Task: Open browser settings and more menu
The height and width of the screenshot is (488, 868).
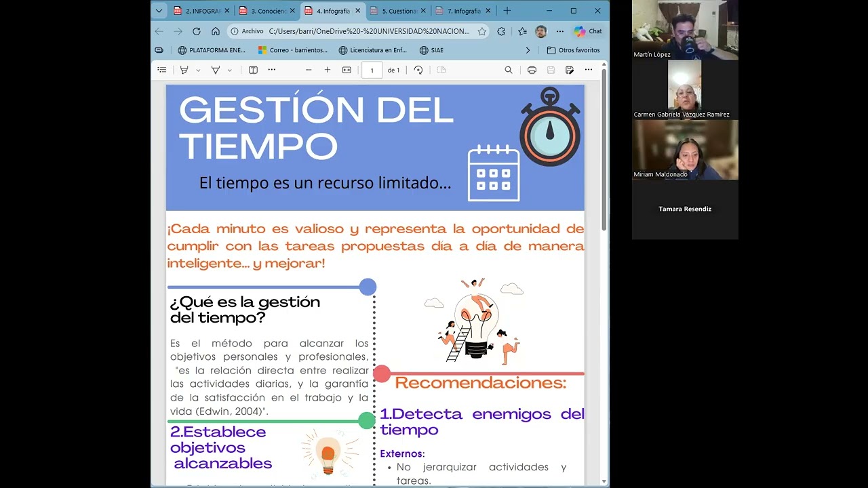Action: (560, 31)
